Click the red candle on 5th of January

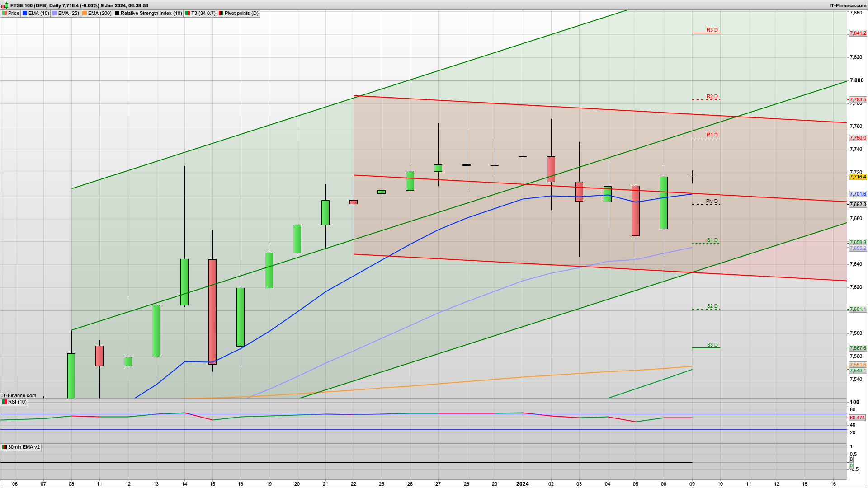pyautogui.click(x=636, y=211)
